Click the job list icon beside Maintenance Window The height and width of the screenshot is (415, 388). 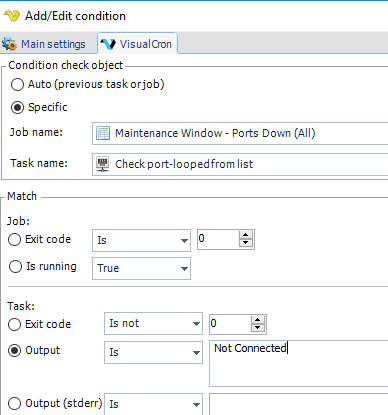(x=103, y=133)
